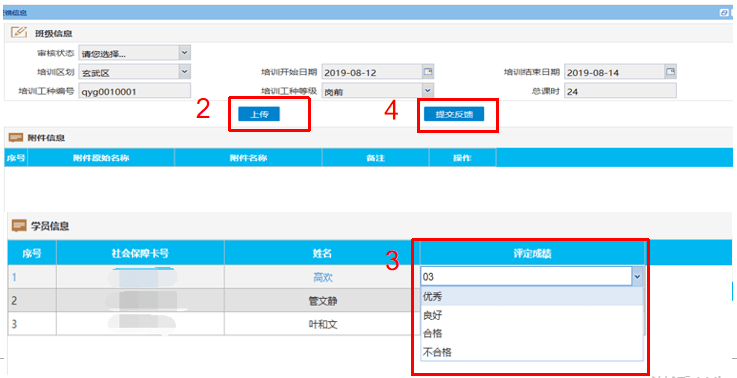Click the 培训结束日期 field 2019-08-14
Screen dimensions: 737x378
tap(614, 72)
